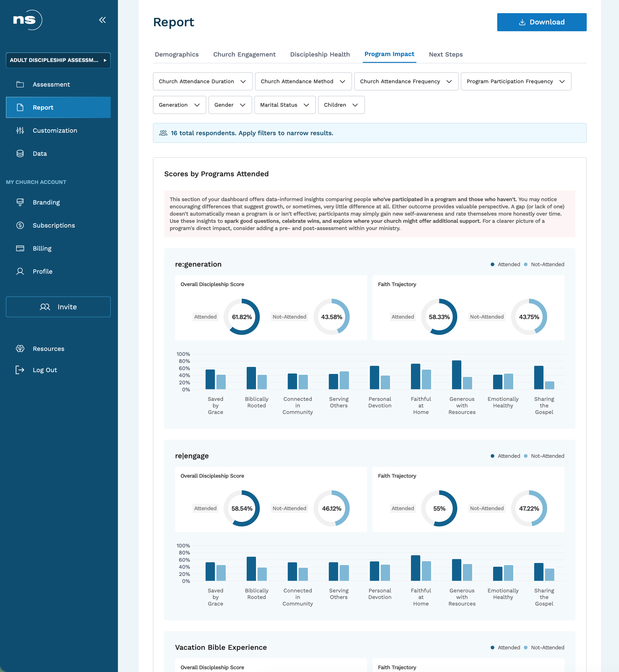This screenshot has height=672, width=619.
Task: Click the Data database icon
Action: point(20,154)
